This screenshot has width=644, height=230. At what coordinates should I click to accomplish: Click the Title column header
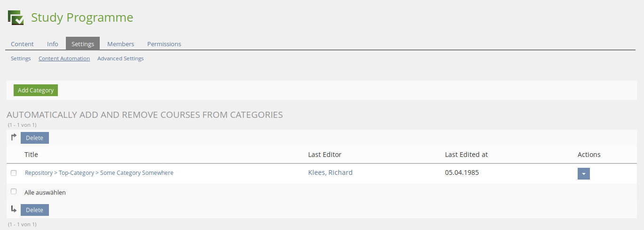point(31,155)
